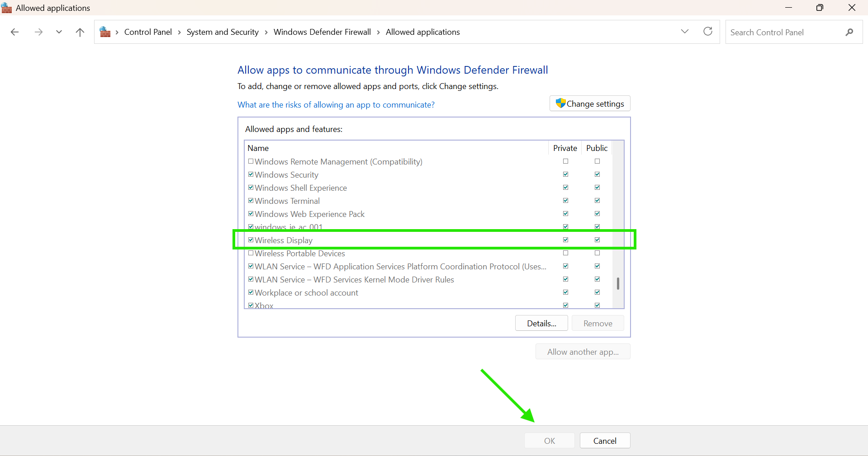Expand chevron after System and Security
This screenshot has width=868, height=456.
tap(266, 32)
